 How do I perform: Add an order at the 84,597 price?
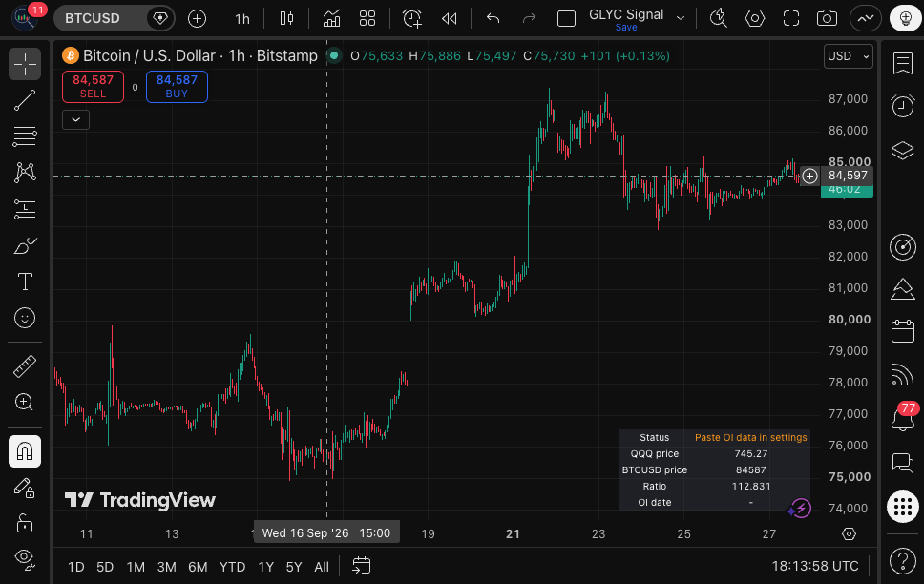[809, 176]
